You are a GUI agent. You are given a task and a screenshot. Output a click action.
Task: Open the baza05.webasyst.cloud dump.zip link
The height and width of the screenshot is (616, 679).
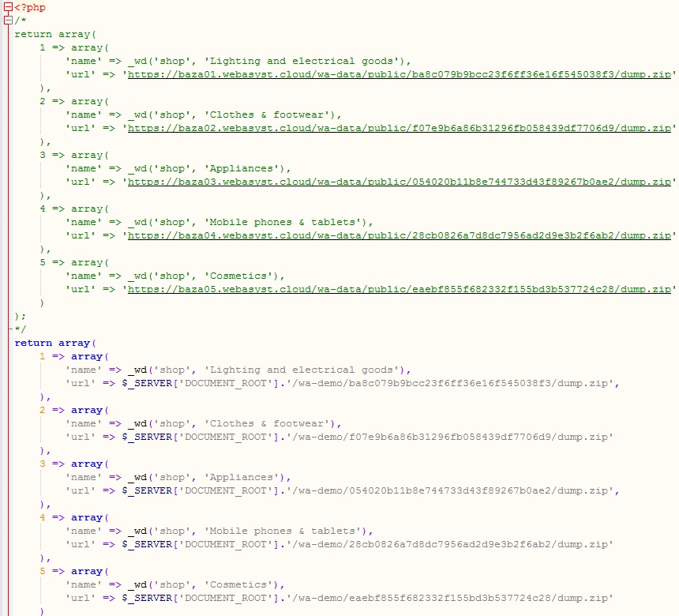click(399, 289)
